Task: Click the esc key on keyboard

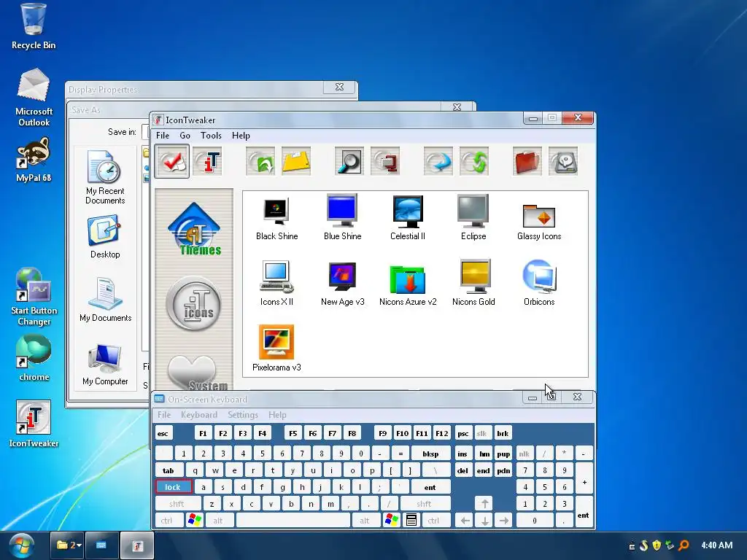Action: 163,433
